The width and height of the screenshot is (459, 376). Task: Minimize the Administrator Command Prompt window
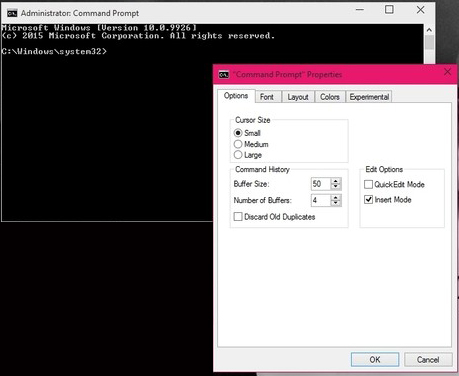click(360, 10)
